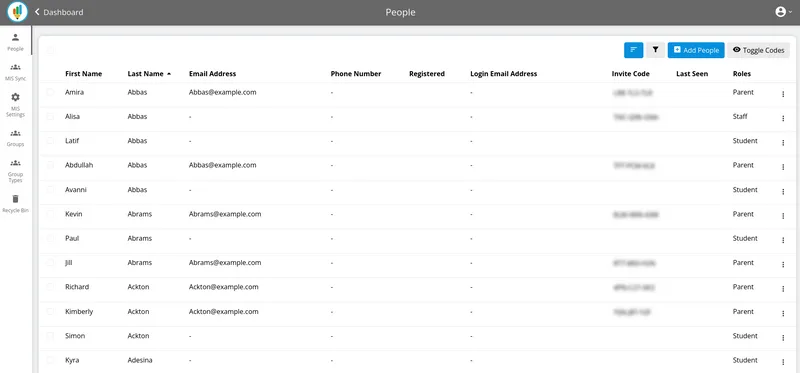Open more options for Richard Ackton

tap(783, 289)
